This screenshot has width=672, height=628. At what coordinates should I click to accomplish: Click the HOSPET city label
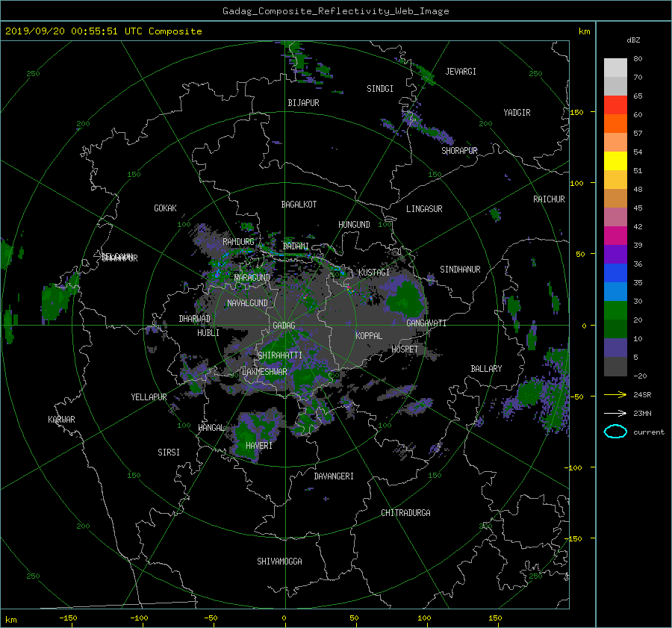(405, 349)
